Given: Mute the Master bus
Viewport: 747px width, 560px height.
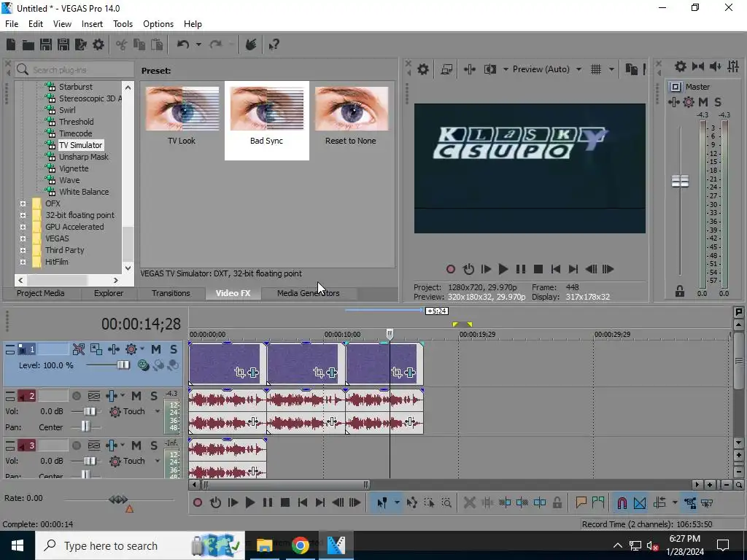Looking at the screenshot, I should pos(703,102).
